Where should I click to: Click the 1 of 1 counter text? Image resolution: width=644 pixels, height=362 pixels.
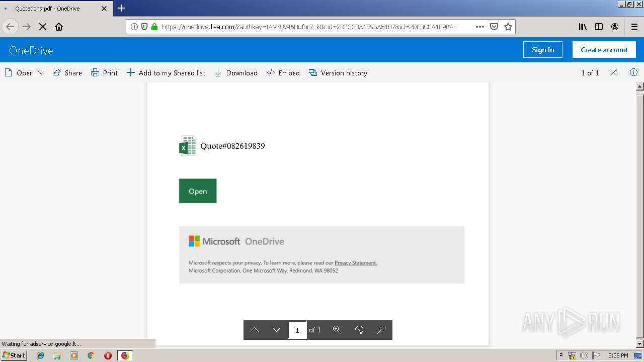point(590,73)
